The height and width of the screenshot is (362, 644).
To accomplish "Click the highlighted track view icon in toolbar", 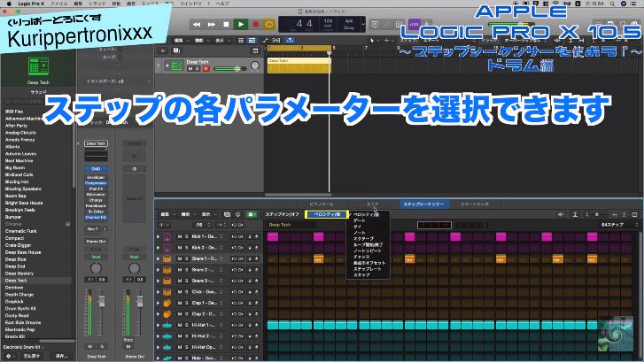I will (x=252, y=40).
